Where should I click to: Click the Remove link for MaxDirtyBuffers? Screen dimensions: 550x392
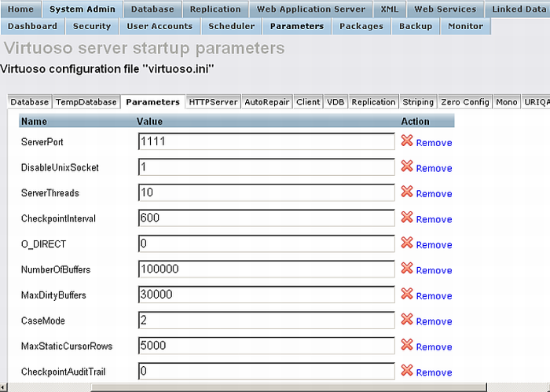434,296
